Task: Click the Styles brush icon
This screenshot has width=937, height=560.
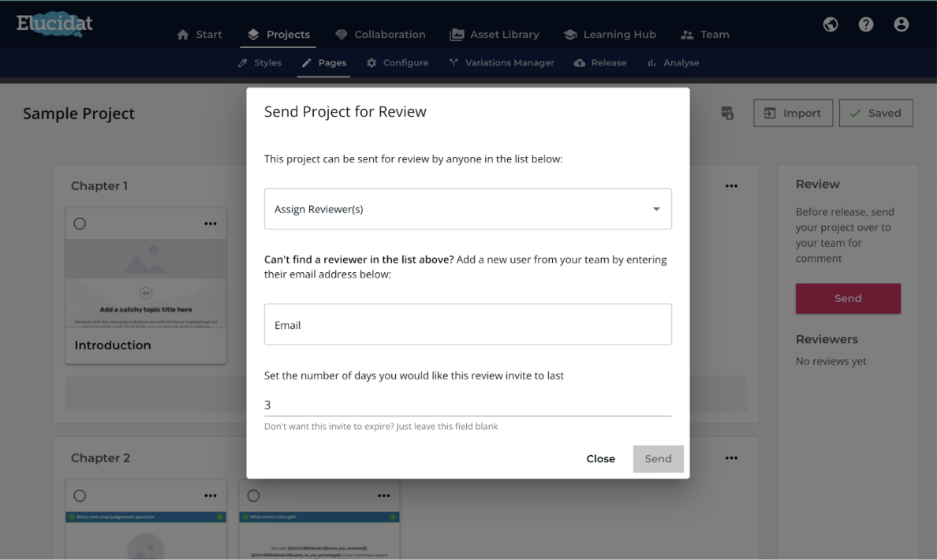Action: pos(243,63)
